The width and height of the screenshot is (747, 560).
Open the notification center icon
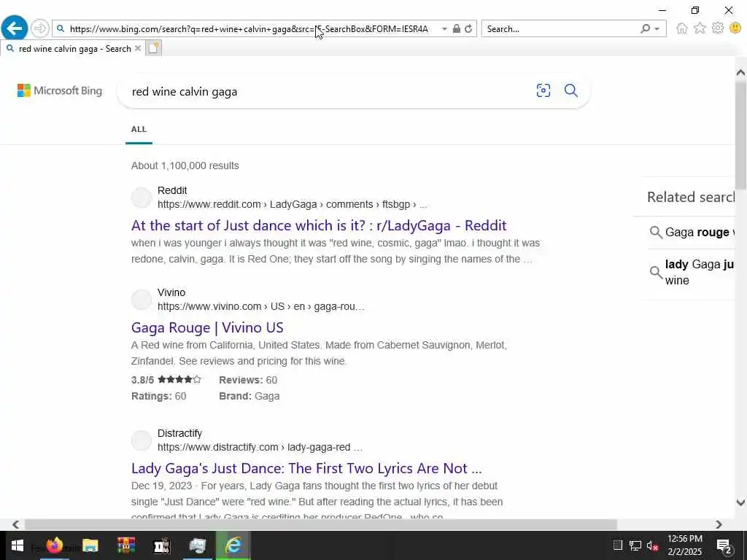click(724, 546)
